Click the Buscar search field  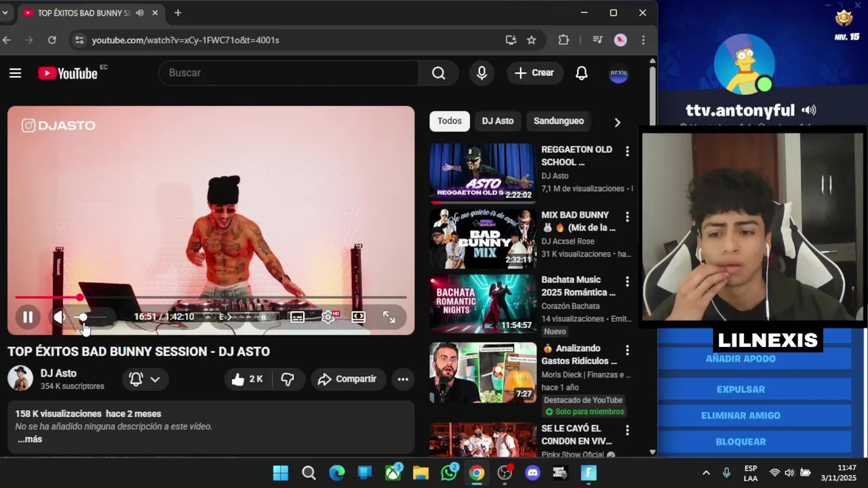point(288,73)
